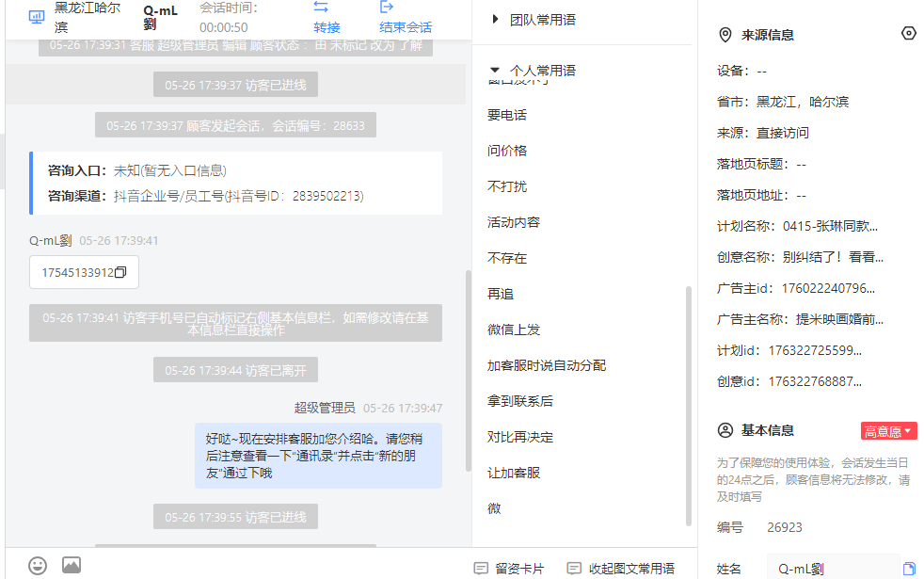Click the 计划名称 0415-张琳同款 entry
Viewport: 924px width, 579px height.
[x=797, y=226]
